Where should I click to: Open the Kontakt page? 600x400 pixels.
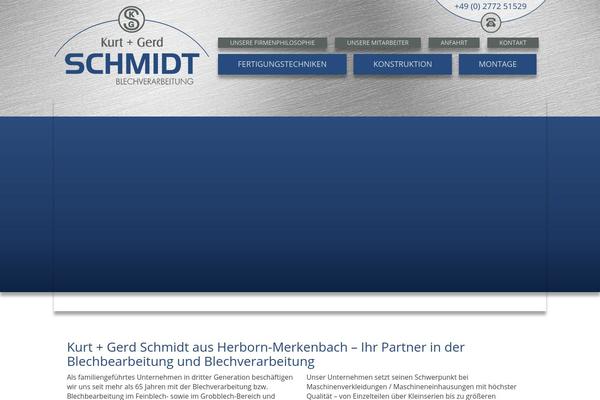pyautogui.click(x=513, y=43)
